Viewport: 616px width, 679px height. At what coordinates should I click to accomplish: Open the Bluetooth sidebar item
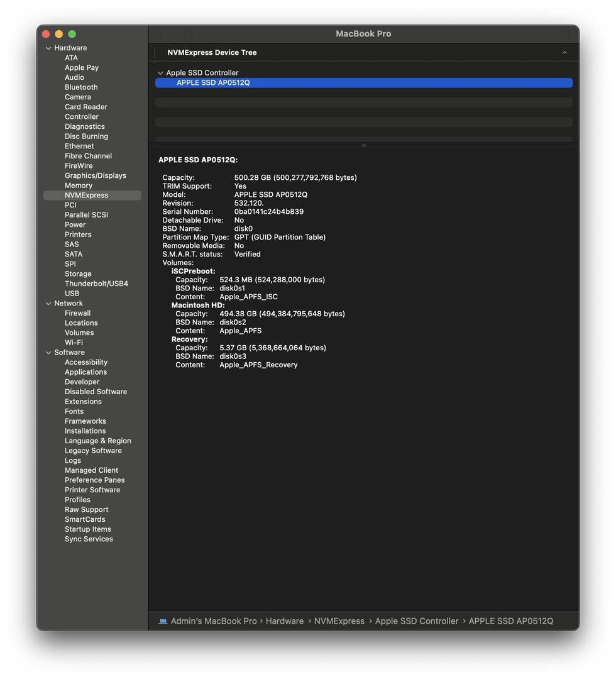pyautogui.click(x=81, y=87)
